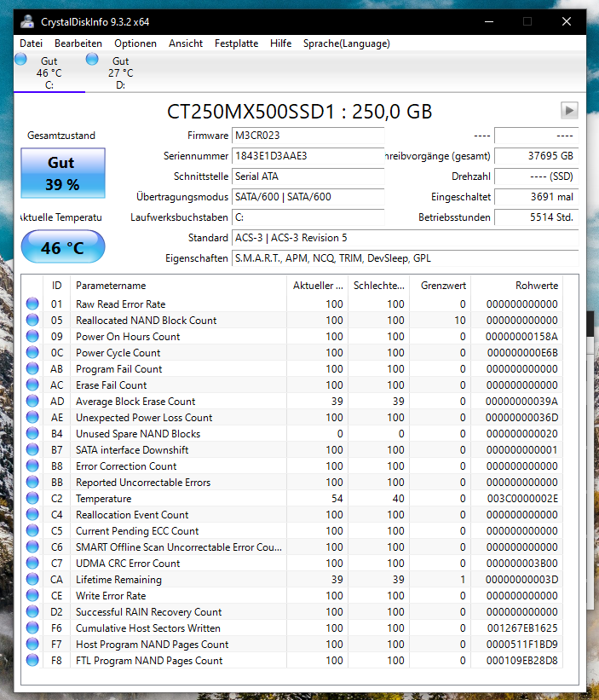The image size is (599, 700).
Task: Click status dot for Program Fail Count
Action: (32, 368)
